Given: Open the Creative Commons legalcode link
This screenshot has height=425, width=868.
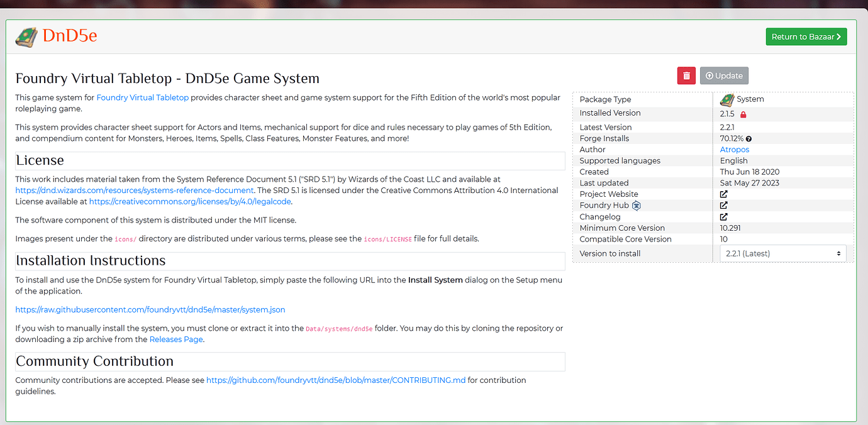Looking at the screenshot, I should click(191, 201).
